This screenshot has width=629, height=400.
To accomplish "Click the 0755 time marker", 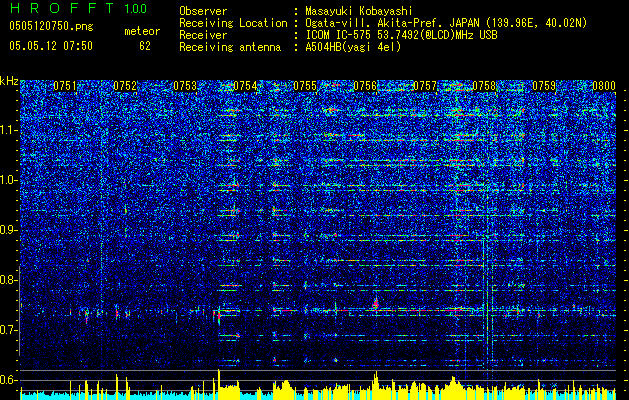I will [305, 86].
